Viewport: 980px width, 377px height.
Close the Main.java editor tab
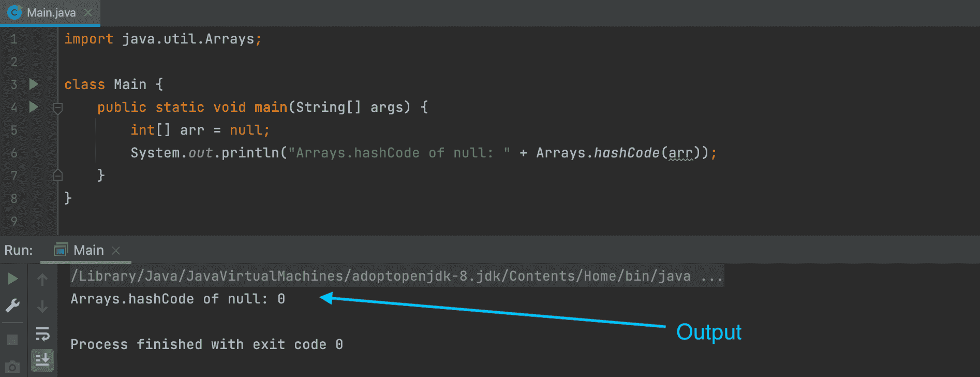click(x=88, y=12)
